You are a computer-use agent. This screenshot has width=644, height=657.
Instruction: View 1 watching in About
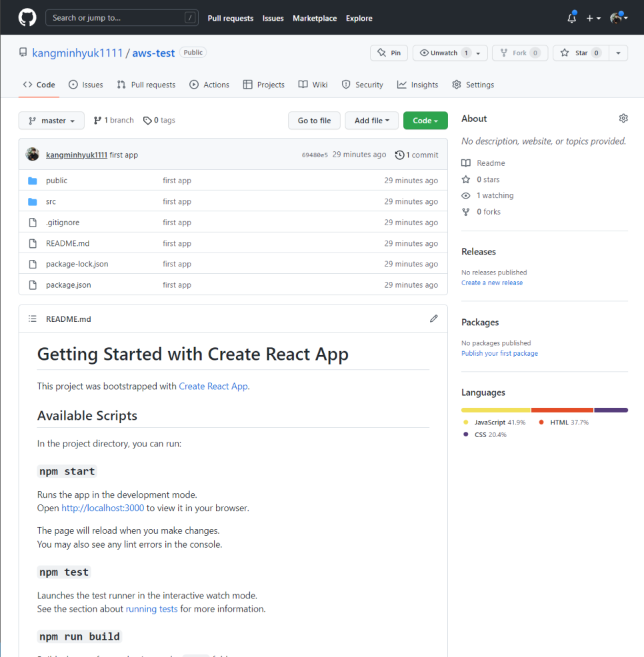(x=487, y=195)
